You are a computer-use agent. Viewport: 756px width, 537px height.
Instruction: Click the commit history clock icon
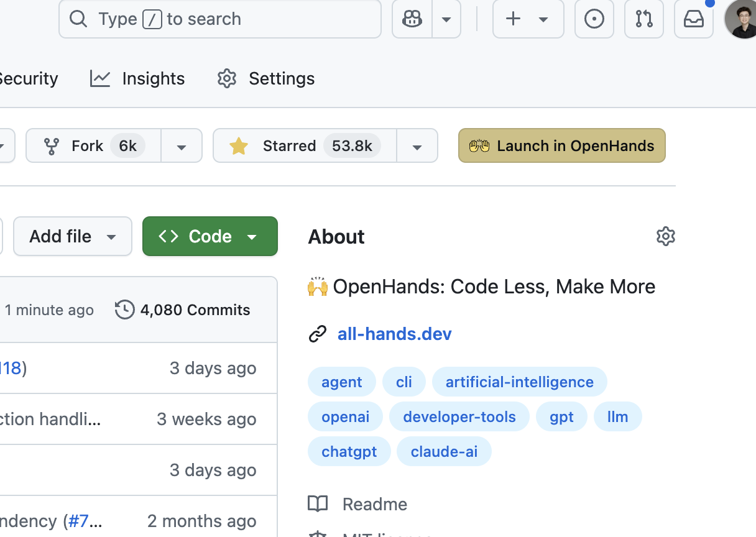coord(124,310)
